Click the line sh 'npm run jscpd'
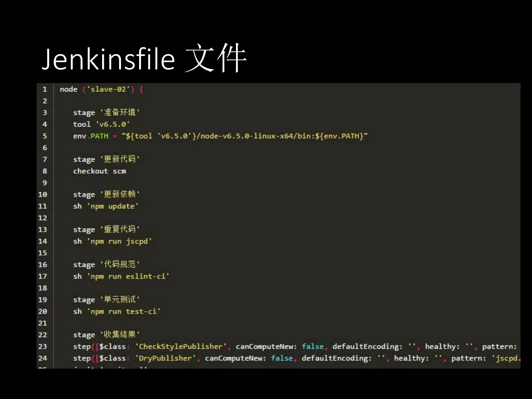Viewport: 532px width, 399px height. [112, 241]
